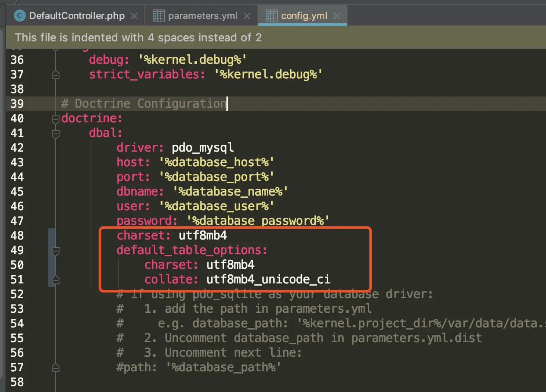Click the fold end marker at line 51

tap(55, 280)
